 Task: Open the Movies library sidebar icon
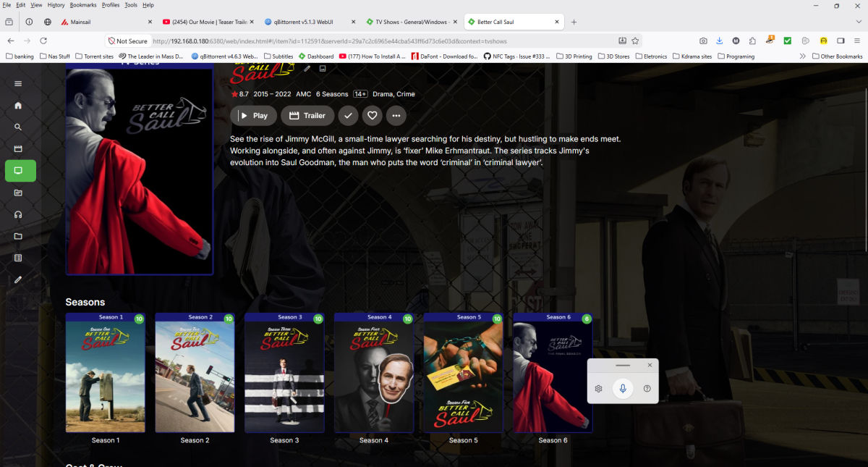coord(18,149)
